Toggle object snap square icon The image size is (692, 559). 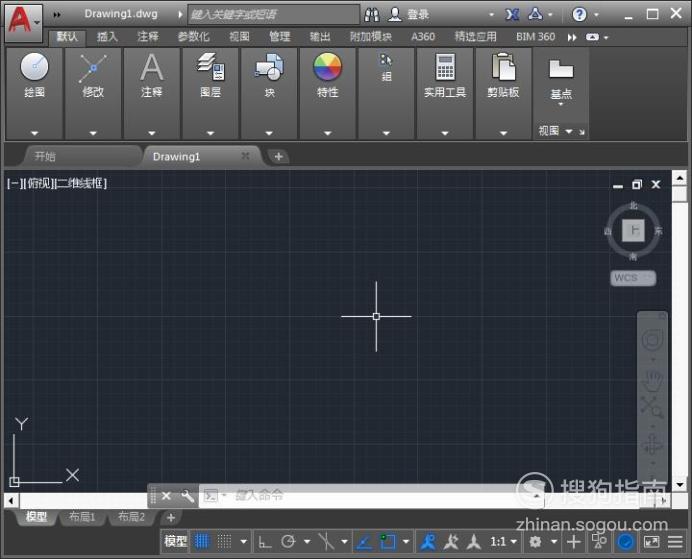point(387,542)
